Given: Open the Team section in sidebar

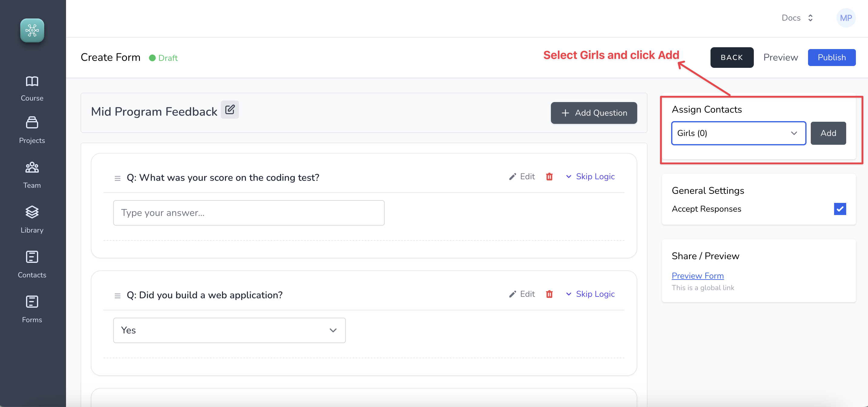Looking at the screenshot, I should 32,175.
